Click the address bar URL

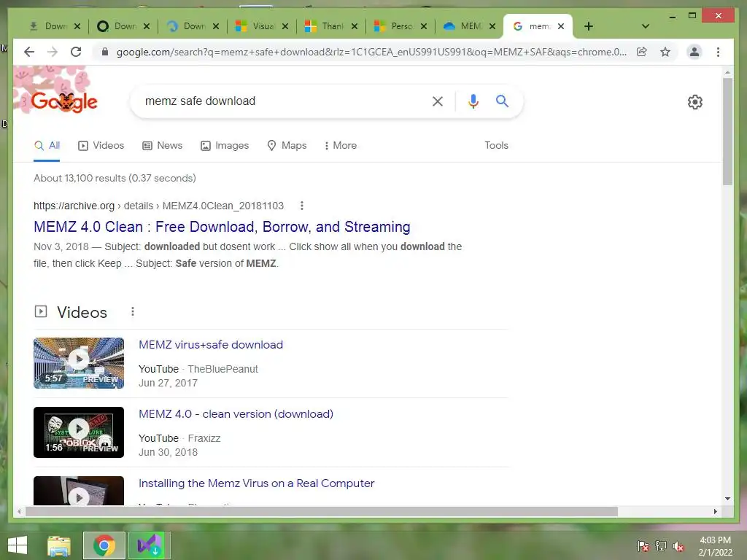[371, 52]
